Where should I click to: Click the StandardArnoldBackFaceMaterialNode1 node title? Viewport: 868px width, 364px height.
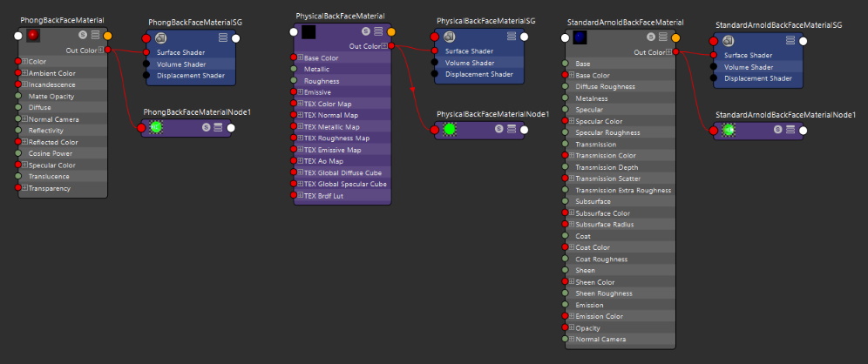tap(785, 114)
